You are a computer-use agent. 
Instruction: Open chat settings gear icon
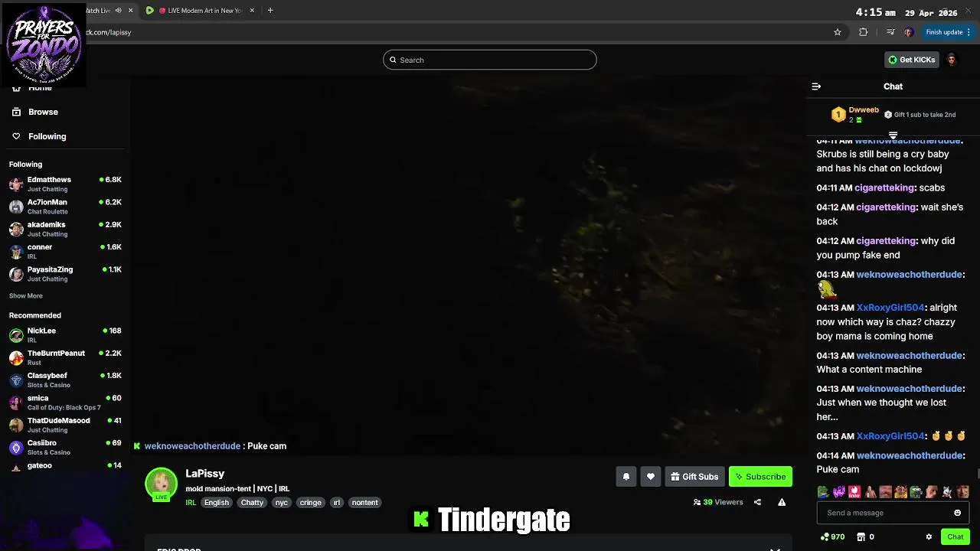929,537
